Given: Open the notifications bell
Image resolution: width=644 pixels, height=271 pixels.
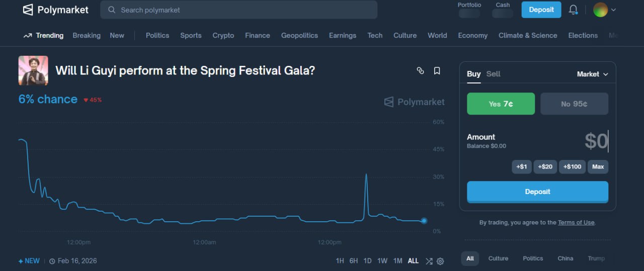Looking at the screenshot, I should tap(573, 10).
